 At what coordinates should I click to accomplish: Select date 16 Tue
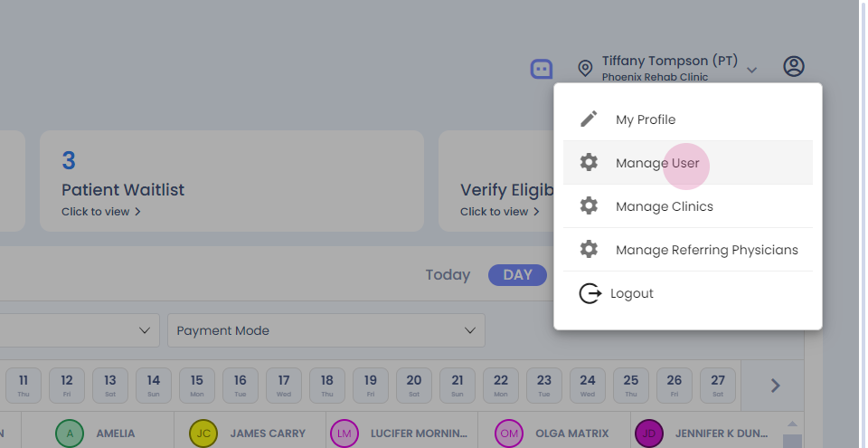(241, 386)
